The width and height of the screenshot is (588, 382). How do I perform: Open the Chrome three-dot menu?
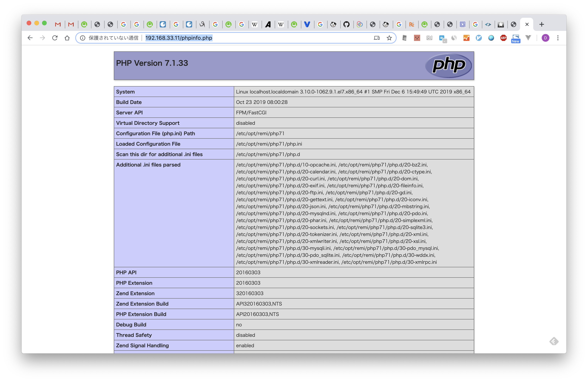tap(558, 38)
